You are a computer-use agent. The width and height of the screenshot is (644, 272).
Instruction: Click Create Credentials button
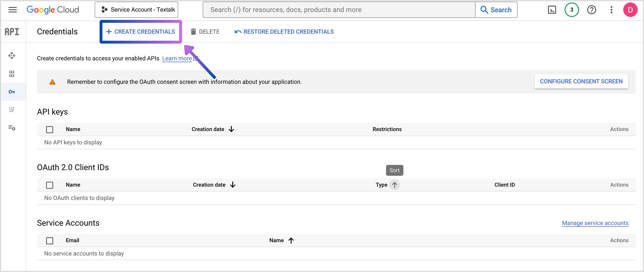tap(140, 32)
